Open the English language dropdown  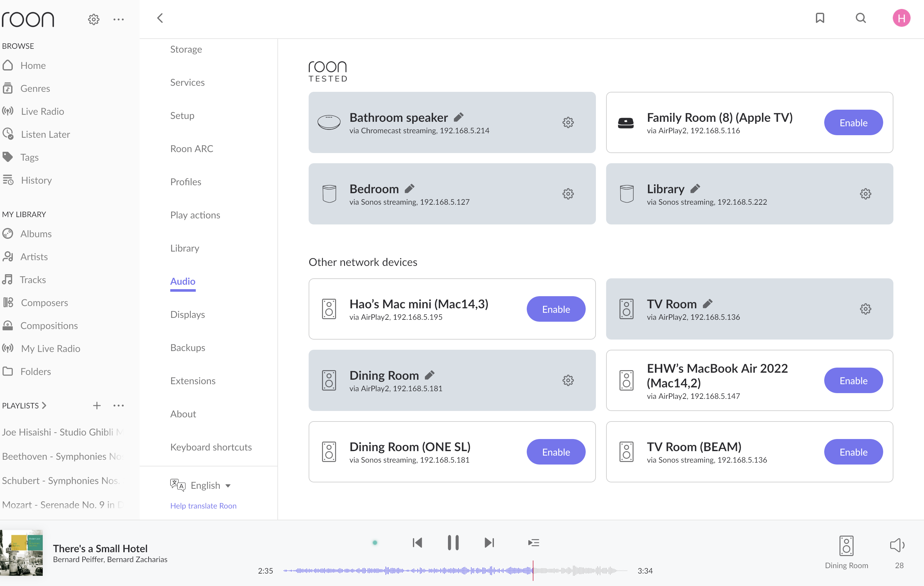210,486
